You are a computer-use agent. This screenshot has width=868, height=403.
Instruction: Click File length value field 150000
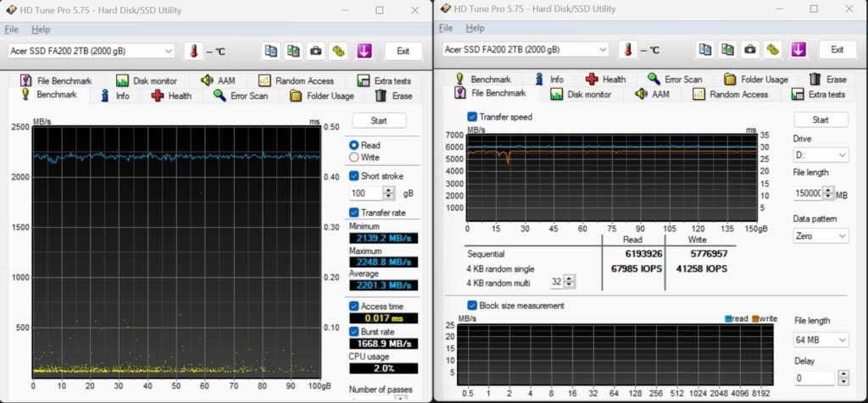pos(808,194)
